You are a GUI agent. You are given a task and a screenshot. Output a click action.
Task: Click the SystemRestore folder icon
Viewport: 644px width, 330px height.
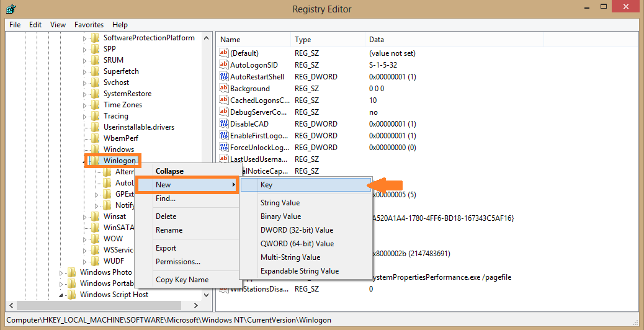[96, 94]
